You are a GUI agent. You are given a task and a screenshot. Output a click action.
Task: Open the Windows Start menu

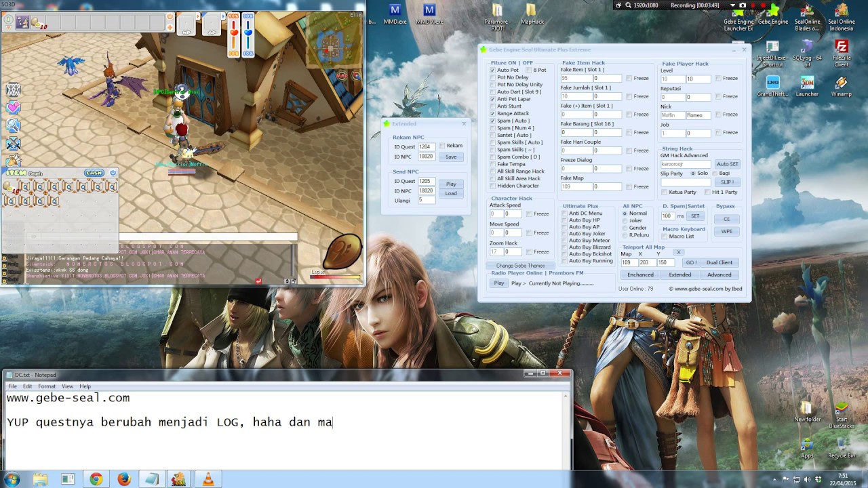point(12,479)
